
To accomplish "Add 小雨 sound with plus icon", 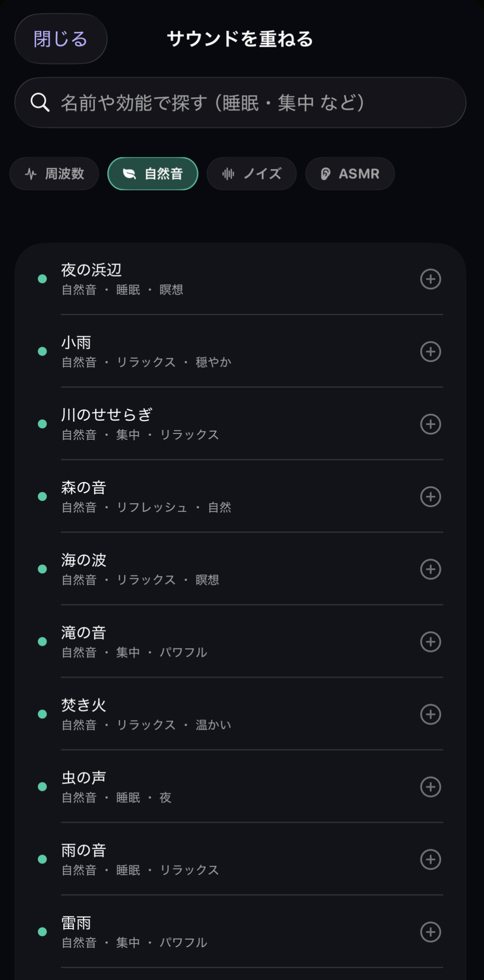I will tap(430, 352).
